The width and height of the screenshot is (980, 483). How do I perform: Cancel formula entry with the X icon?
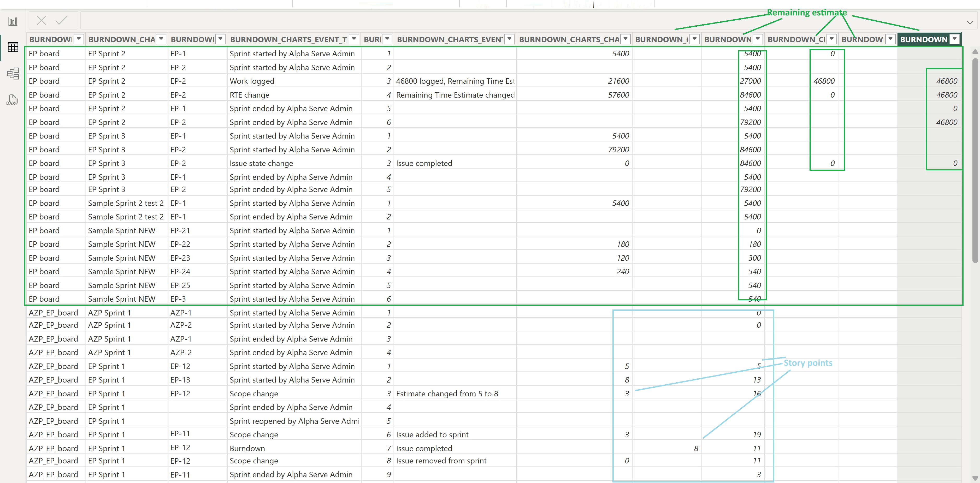41,20
